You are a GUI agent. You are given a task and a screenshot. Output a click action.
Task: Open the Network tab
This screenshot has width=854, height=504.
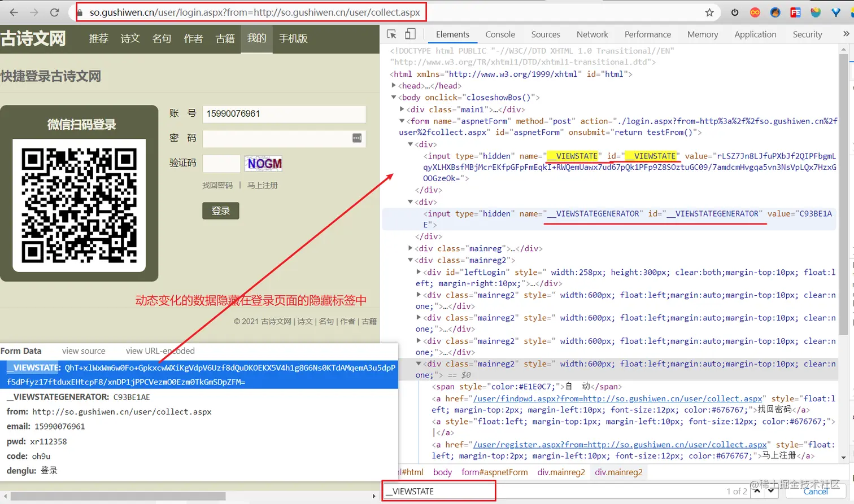[592, 34]
